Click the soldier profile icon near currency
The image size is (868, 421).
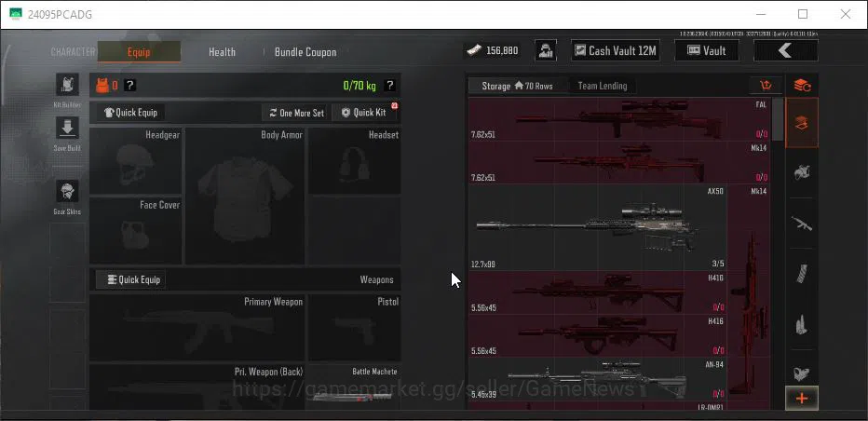pos(546,50)
